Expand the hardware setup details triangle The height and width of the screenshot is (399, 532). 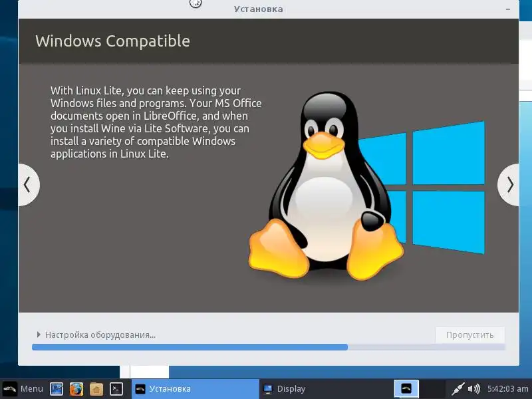39,334
